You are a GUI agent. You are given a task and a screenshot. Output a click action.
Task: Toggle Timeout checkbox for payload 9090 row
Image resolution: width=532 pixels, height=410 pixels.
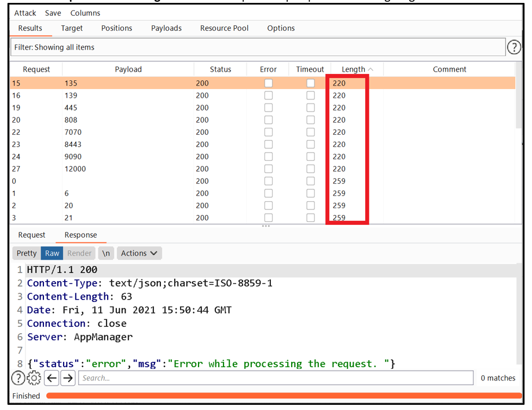pyautogui.click(x=310, y=157)
